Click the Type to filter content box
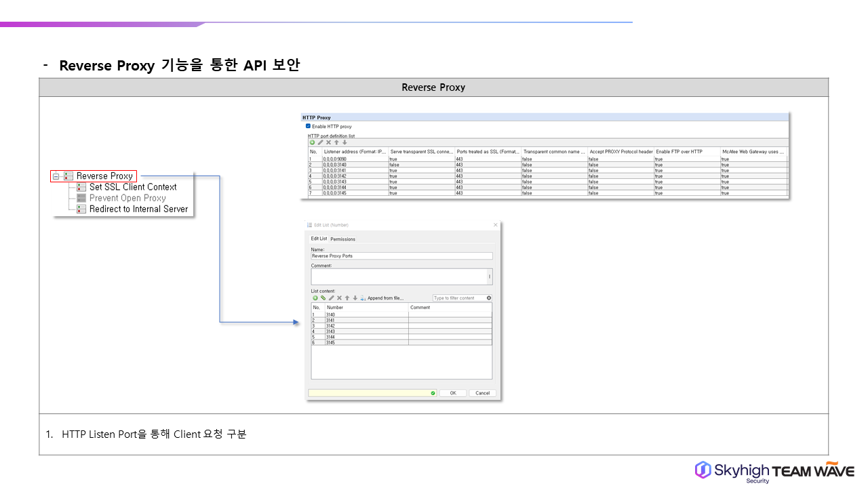This screenshot has height=488, width=868. (x=458, y=298)
